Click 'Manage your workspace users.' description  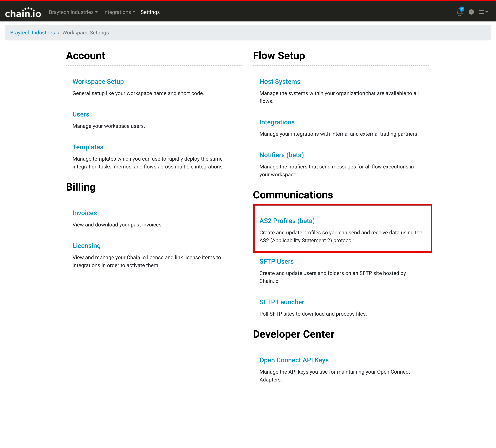109,126
